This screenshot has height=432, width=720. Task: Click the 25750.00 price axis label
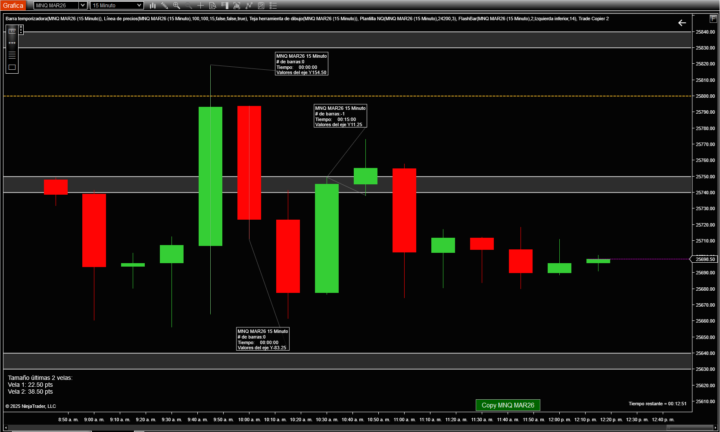(x=706, y=176)
